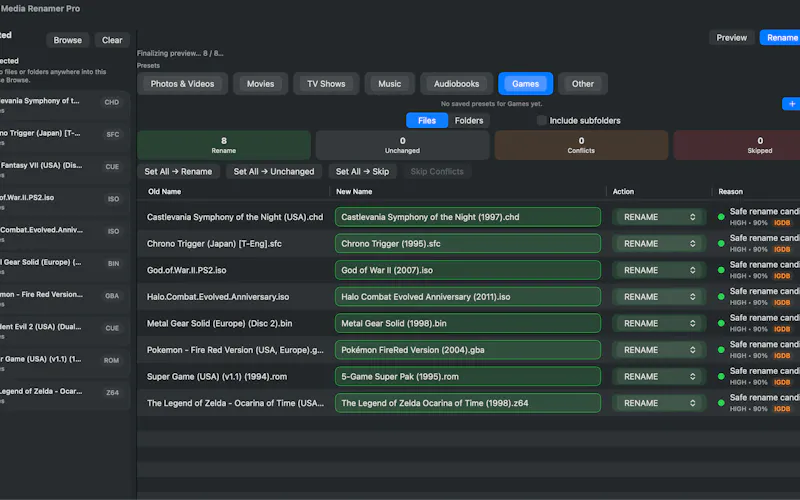Open the Action dropdown for God of War II

point(658,270)
